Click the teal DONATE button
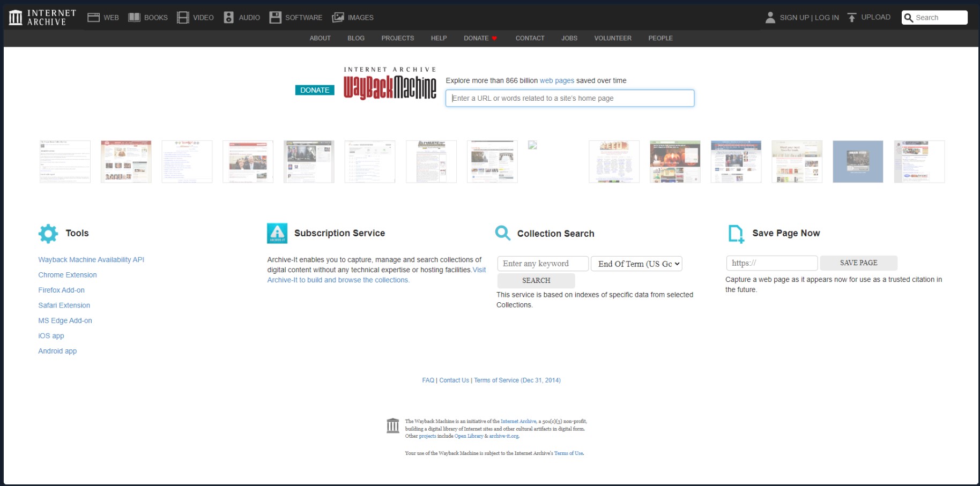This screenshot has width=980, height=486. pyautogui.click(x=315, y=90)
